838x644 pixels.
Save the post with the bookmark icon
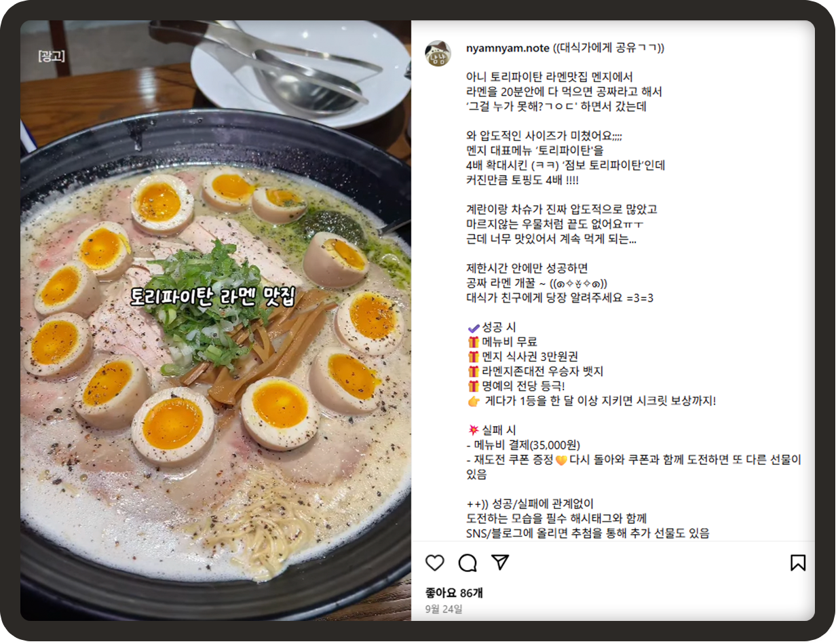[x=798, y=563]
